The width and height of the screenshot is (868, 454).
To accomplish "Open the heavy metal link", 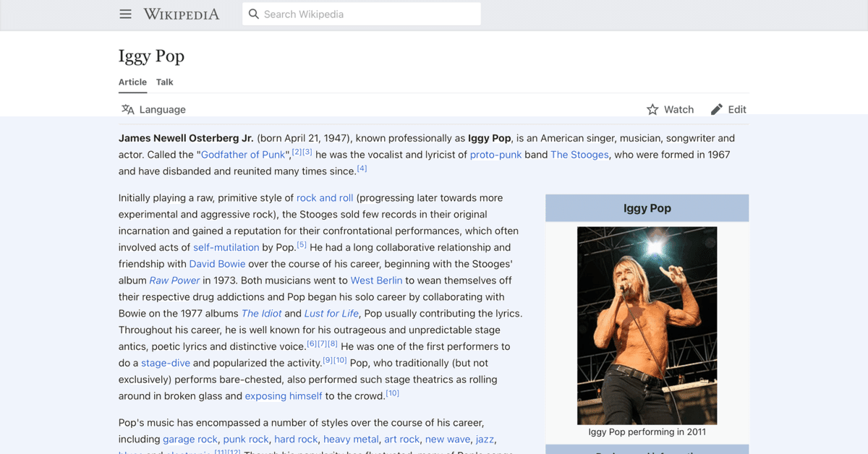I will (351, 440).
